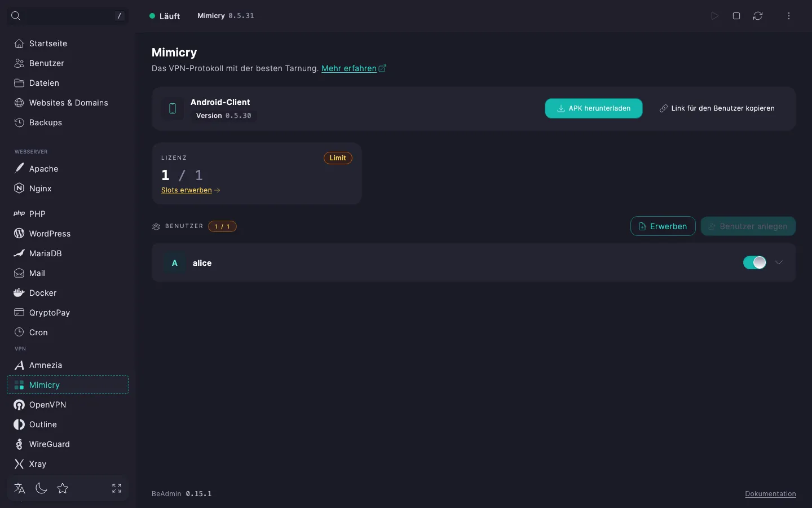
Task: Open the three-dot options menu
Action: click(x=789, y=16)
